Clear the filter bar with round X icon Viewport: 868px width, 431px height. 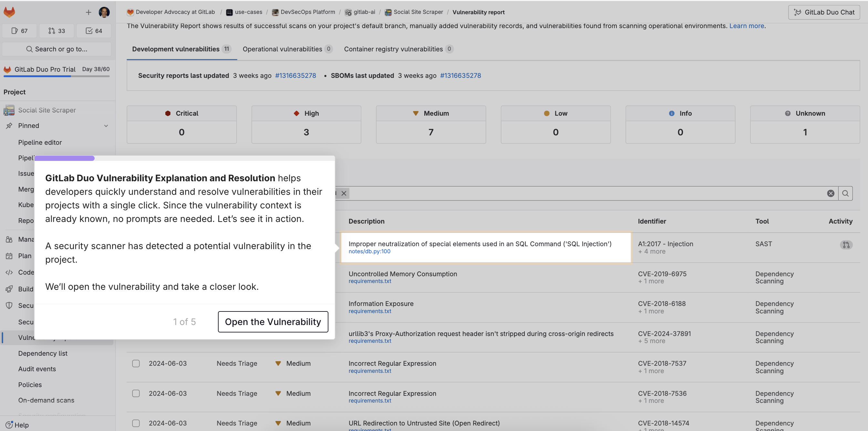click(830, 193)
